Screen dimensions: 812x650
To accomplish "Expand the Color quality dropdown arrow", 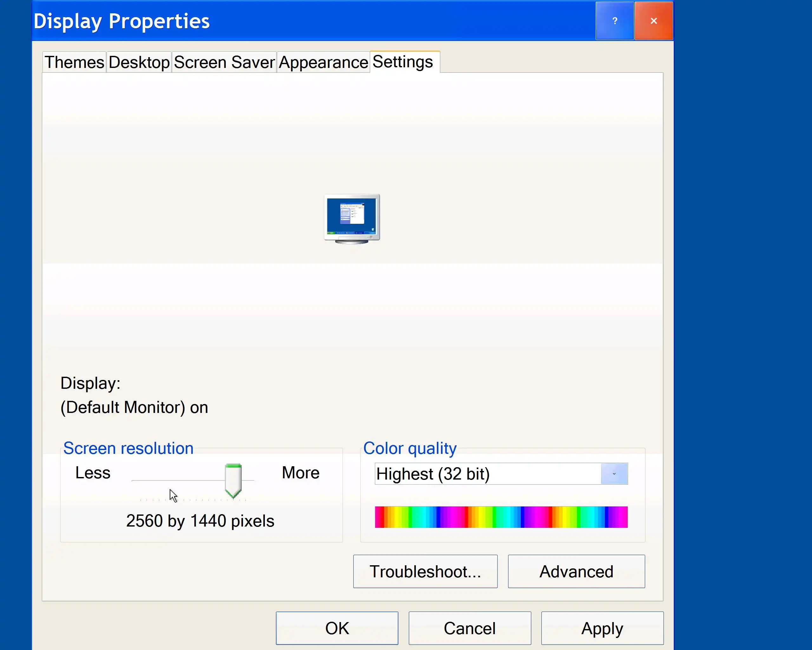I will (x=614, y=474).
